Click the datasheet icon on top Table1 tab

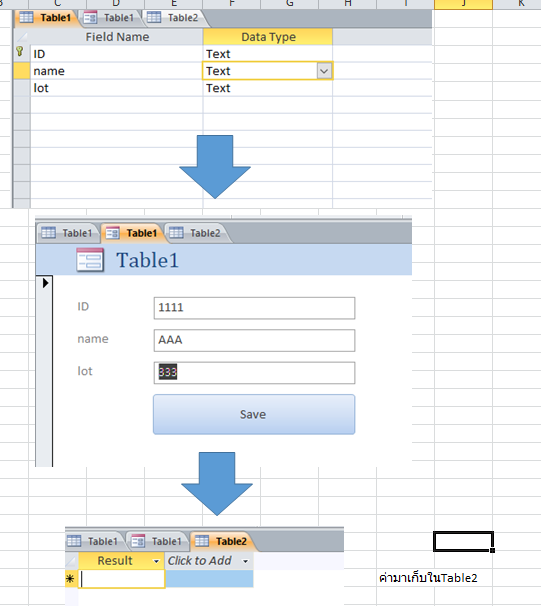[26, 18]
